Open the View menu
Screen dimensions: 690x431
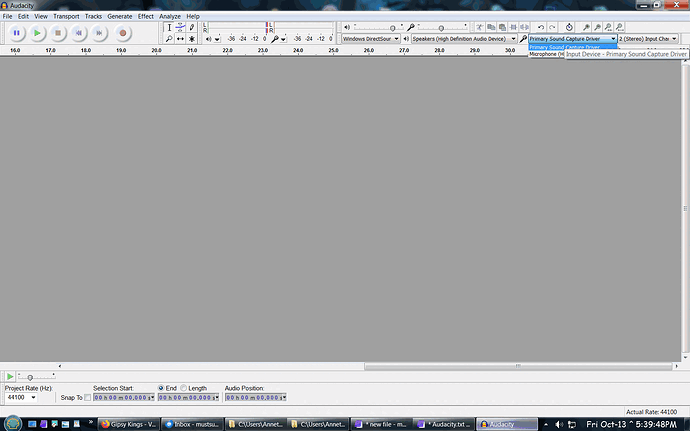coord(41,16)
